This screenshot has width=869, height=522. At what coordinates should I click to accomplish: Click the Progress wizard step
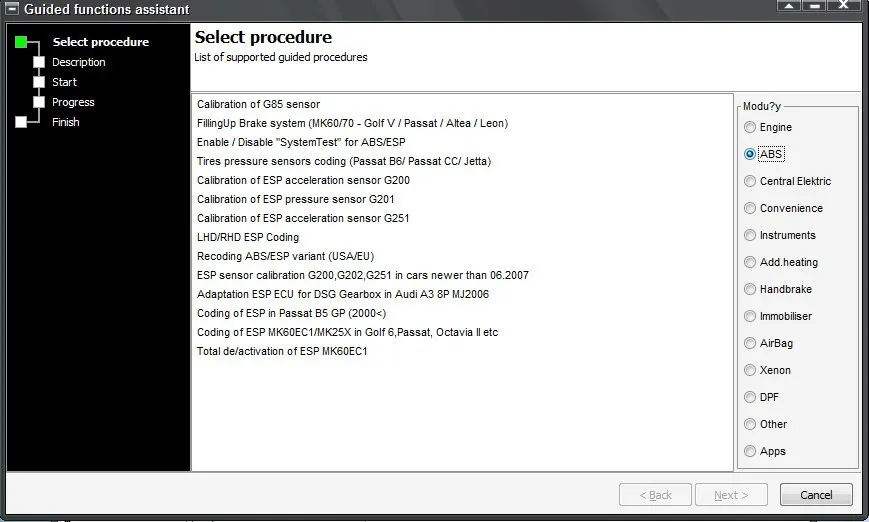pos(73,102)
